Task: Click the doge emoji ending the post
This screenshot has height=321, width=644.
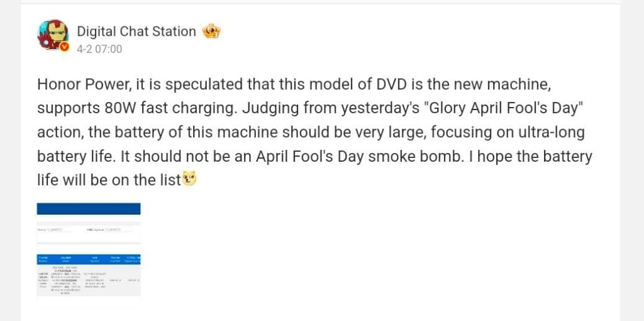Action: [189, 180]
